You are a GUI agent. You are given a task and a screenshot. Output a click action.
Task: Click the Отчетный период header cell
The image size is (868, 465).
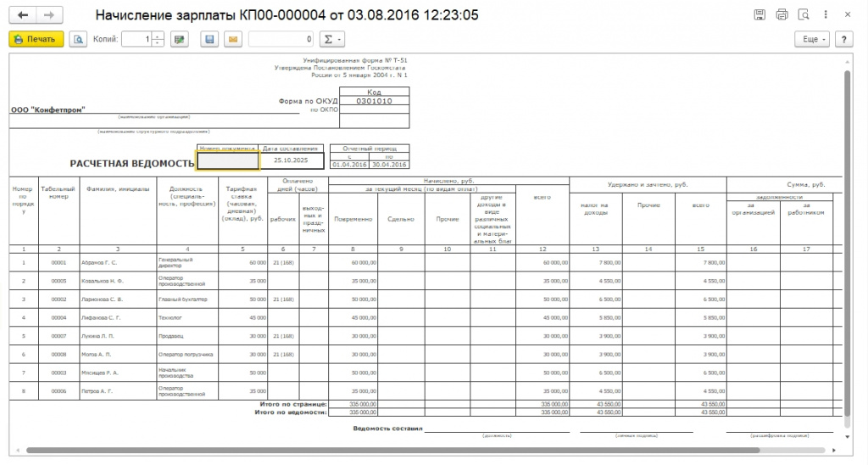pos(370,148)
